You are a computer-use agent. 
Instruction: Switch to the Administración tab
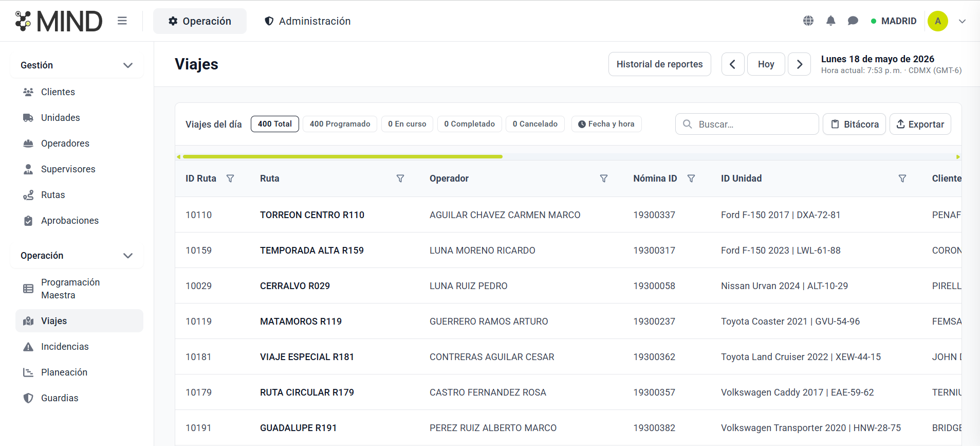point(307,21)
